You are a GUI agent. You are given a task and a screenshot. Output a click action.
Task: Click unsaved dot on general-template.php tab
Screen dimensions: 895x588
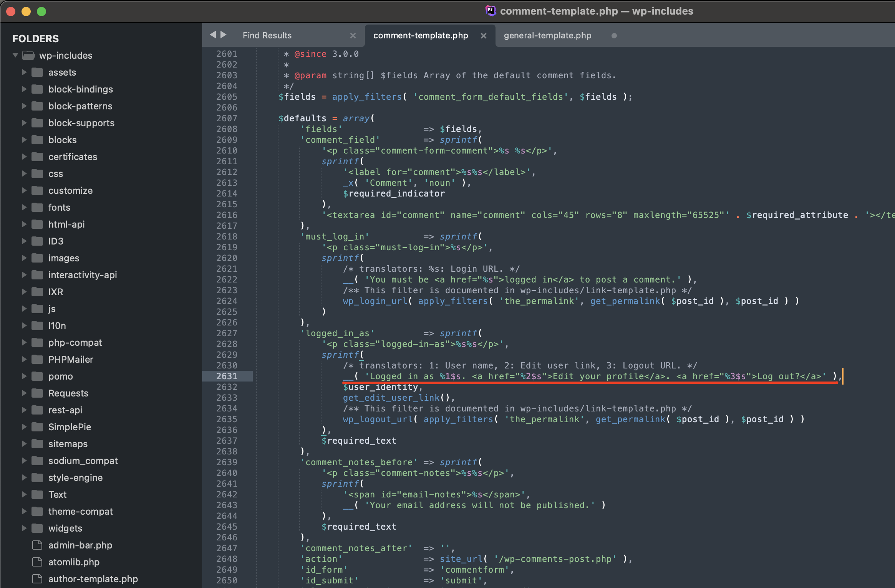[x=614, y=36]
